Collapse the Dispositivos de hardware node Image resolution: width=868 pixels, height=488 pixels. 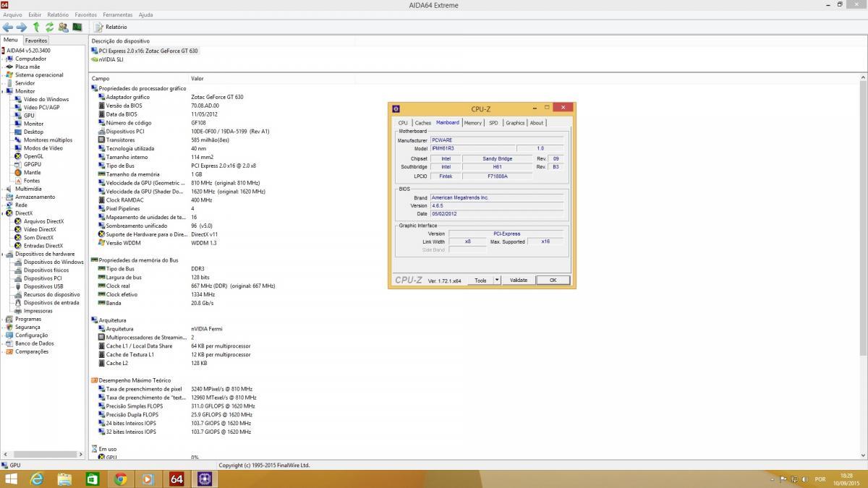point(3,254)
